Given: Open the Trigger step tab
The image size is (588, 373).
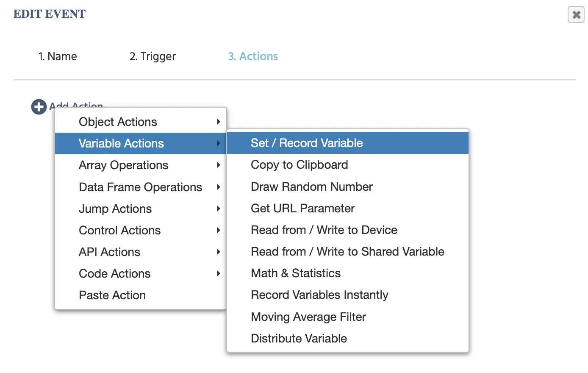Looking at the screenshot, I should point(153,56).
